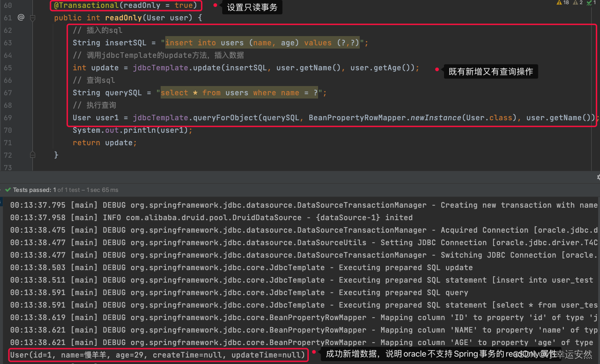Viewport: 600px width, 364px height.
Task: Click the '// 执行查询' comment on line 68
Action: (x=94, y=105)
